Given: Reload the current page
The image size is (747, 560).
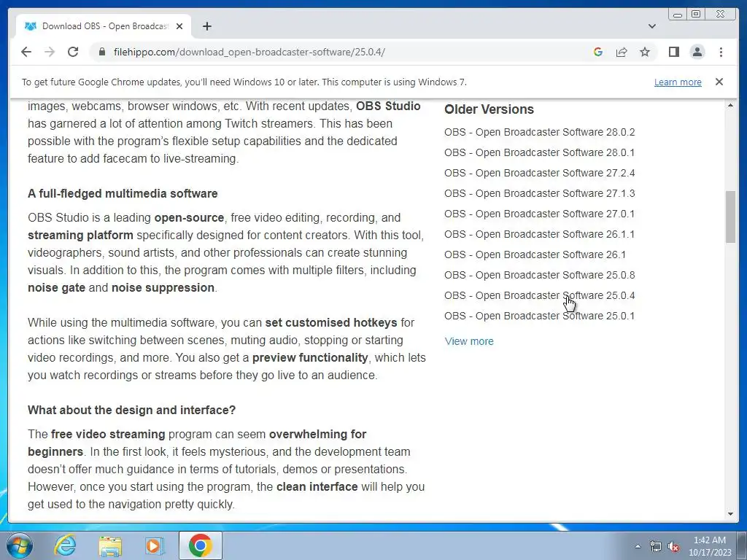Looking at the screenshot, I should [x=73, y=52].
